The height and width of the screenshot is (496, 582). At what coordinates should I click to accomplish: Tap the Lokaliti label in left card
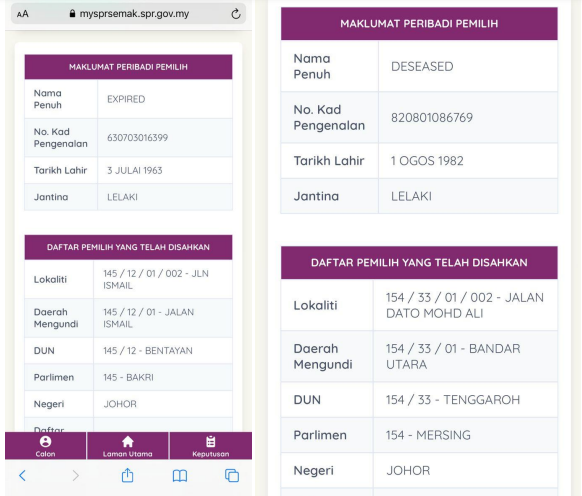pyautogui.click(x=50, y=280)
